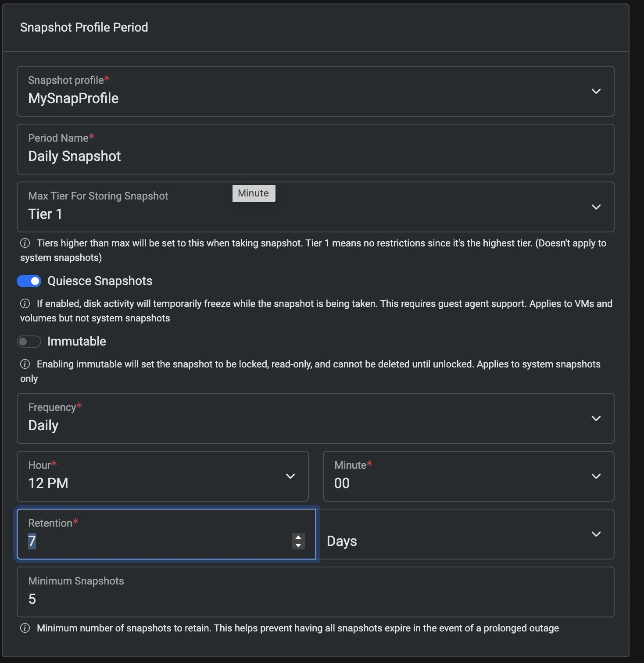Viewport: 644px width, 663px height.
Task: Decrease Retention value with down arrow
Action: [x=298, y=545]
